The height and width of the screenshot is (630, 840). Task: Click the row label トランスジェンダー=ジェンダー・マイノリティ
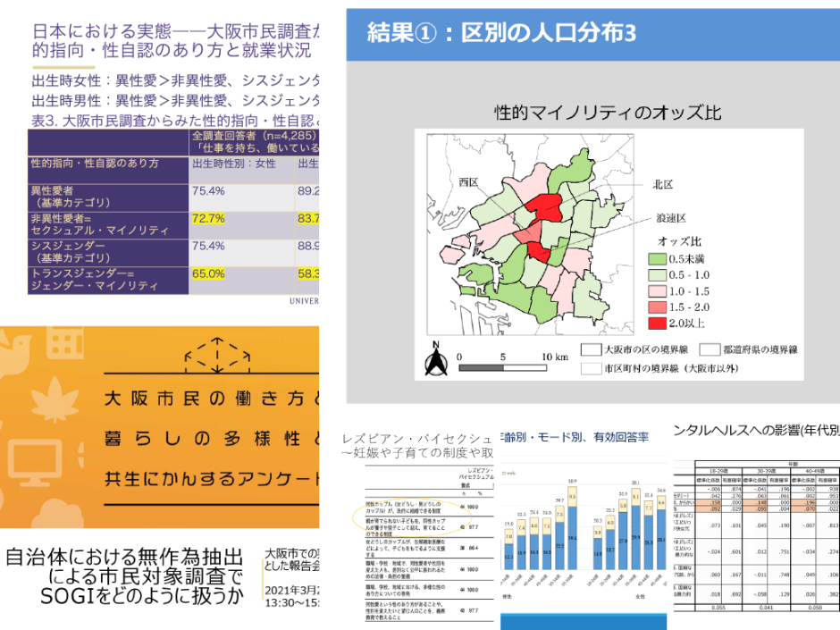coord(108,281)
